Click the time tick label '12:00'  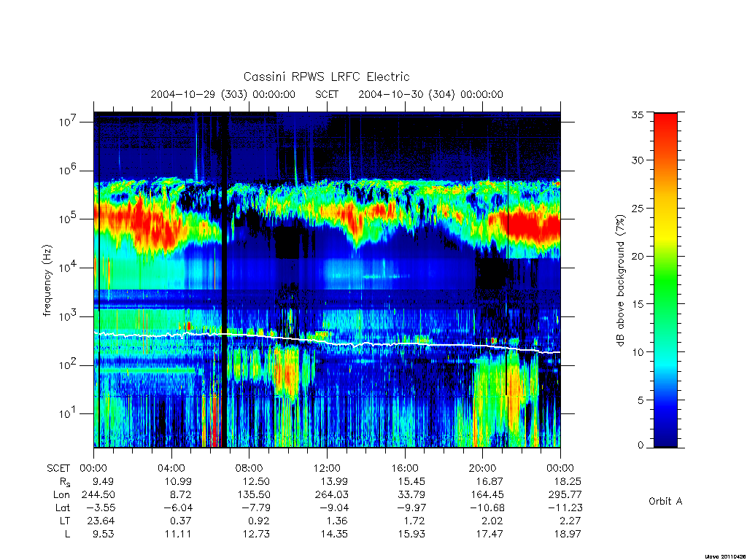(x=327, y=468)
